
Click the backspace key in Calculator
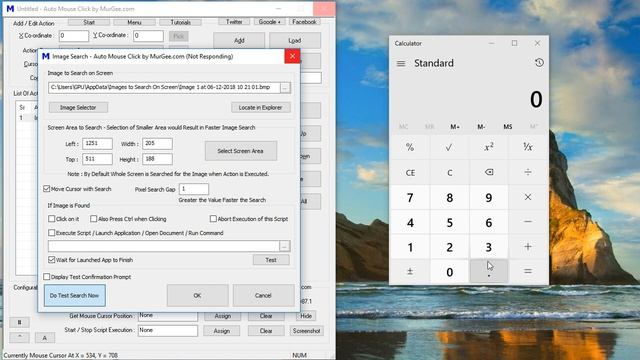pos(489,172)
